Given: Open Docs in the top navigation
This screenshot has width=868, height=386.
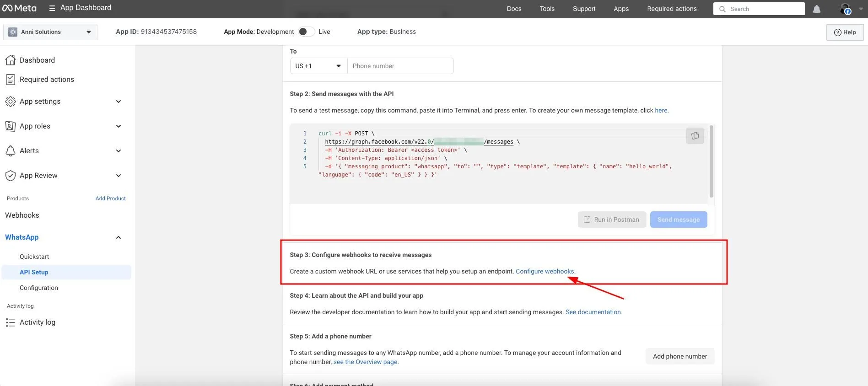Looking at the screenshot, I should [x=514, y=9].
